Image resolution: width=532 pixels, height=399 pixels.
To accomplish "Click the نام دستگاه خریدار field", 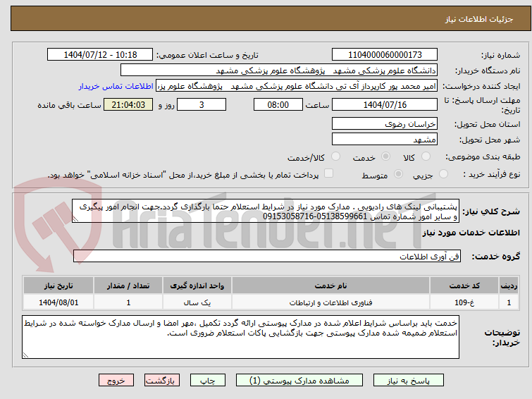I will (x=279, y=70).
